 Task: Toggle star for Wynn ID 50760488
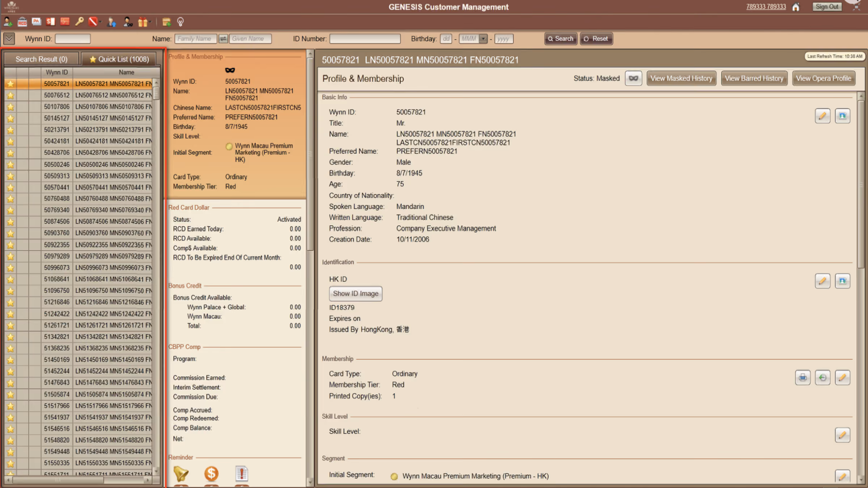click(x=10, y=199)
